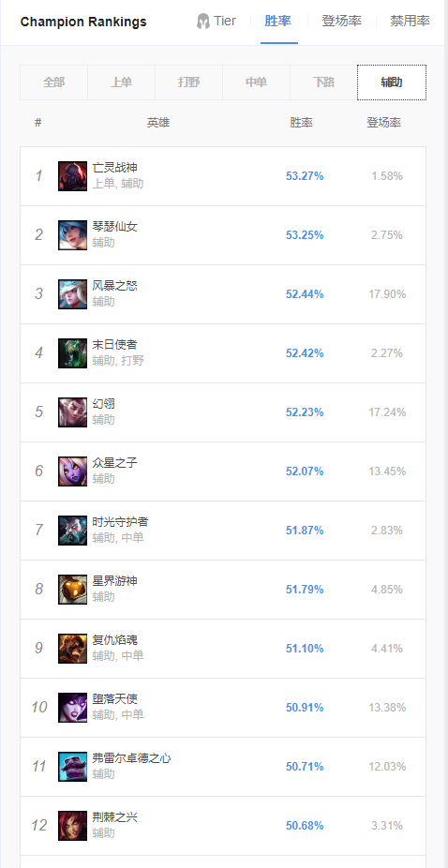
Task: Open 弗雷尔卓德之心 champion name link
Action: pyautogui.click(x=132, y=757)
